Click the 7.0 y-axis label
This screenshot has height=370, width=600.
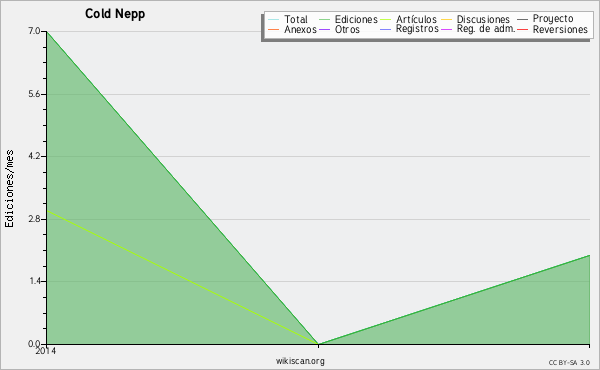pyautogui.click(x=34, y=31)
